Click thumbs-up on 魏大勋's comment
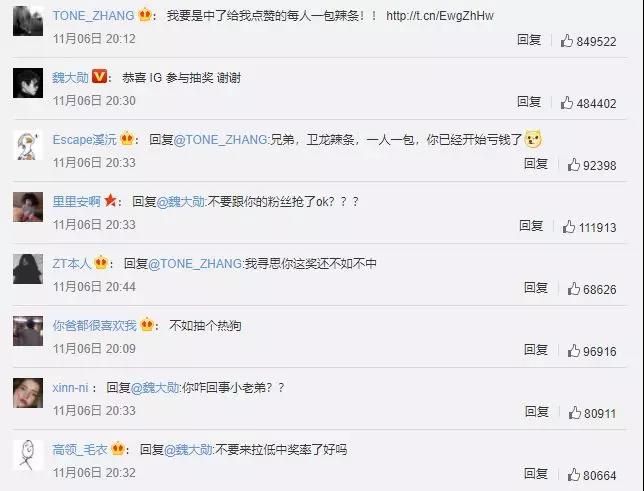 [x=567, y=103]
